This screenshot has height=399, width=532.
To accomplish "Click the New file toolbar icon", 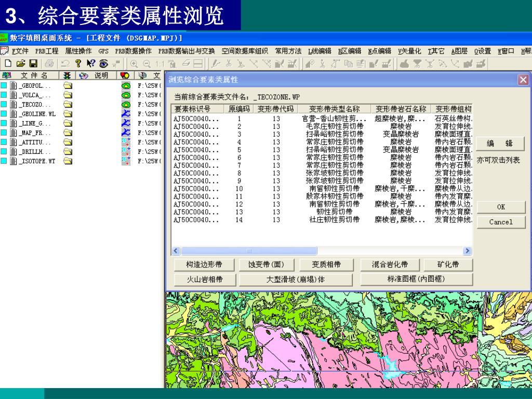I will click(8, 63).
